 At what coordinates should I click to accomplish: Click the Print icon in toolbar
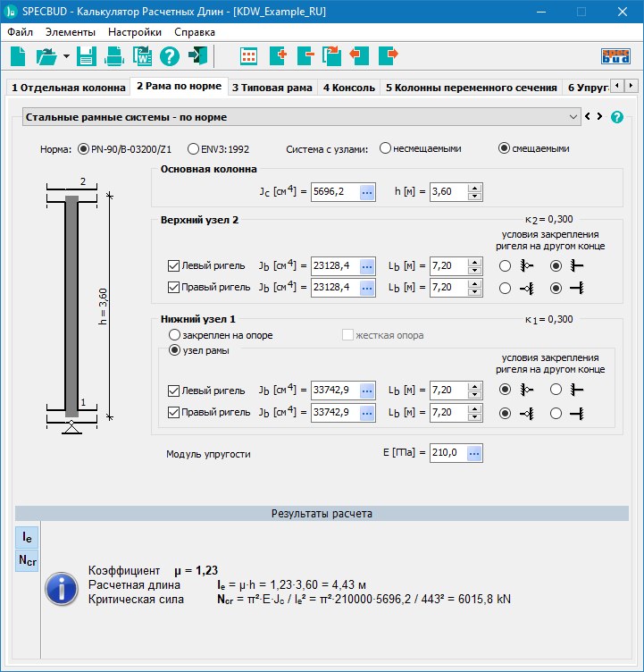point(114,56)
